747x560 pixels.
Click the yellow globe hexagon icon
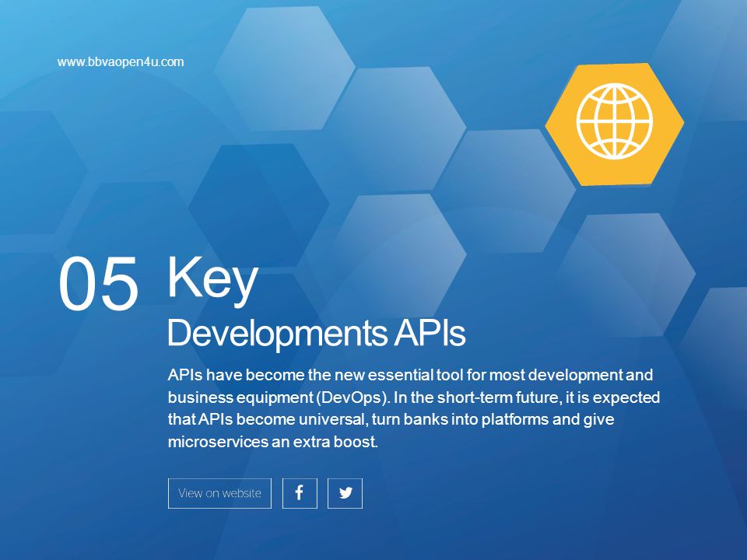coord(615,124)
